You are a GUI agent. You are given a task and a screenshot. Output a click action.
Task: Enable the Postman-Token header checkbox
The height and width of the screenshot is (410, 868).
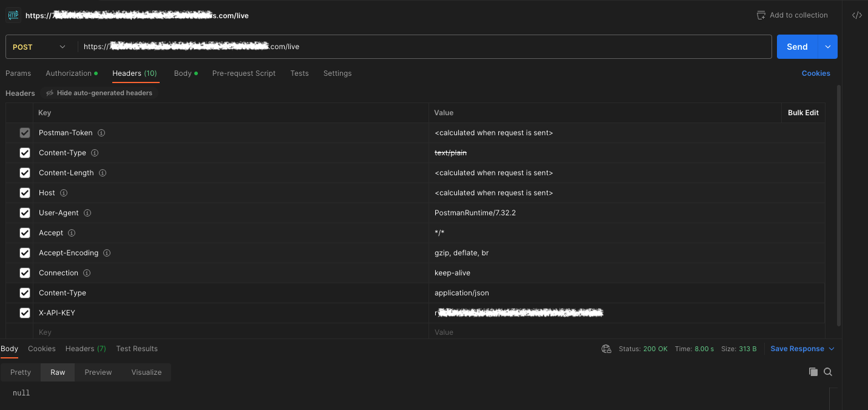click(x=24, y=132)
